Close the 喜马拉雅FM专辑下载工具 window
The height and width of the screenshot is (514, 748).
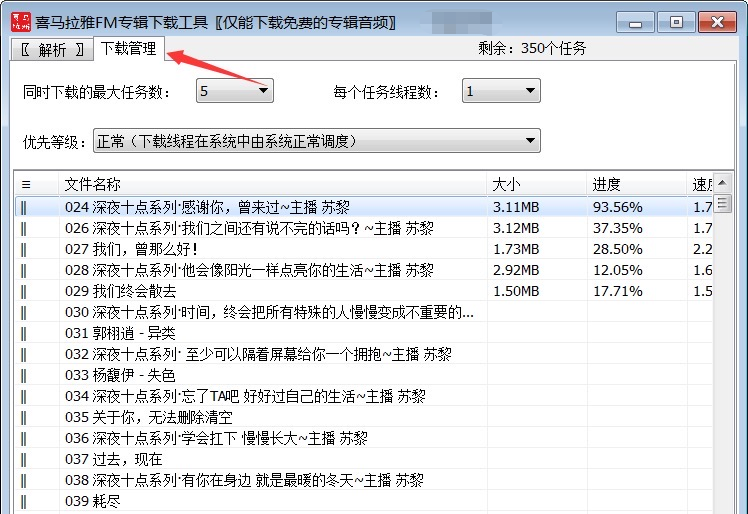717,22
